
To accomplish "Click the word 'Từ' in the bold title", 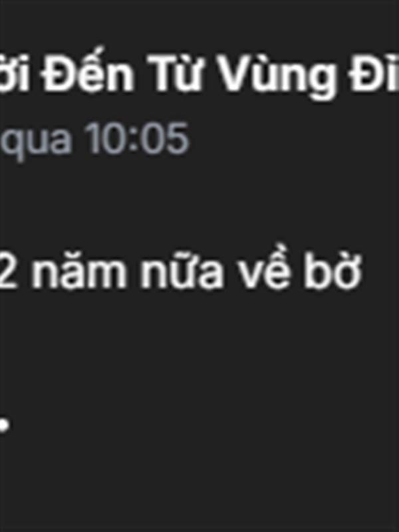I will pos(175,74).
